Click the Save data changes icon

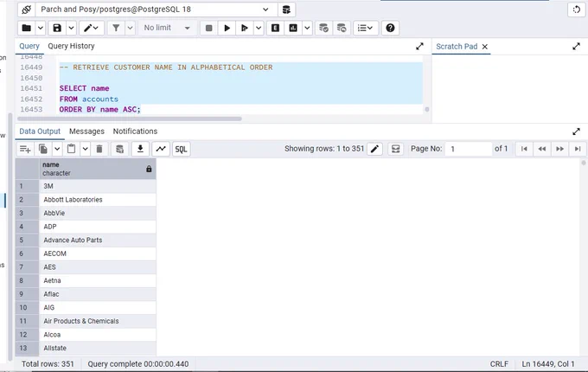click(119, 149)
